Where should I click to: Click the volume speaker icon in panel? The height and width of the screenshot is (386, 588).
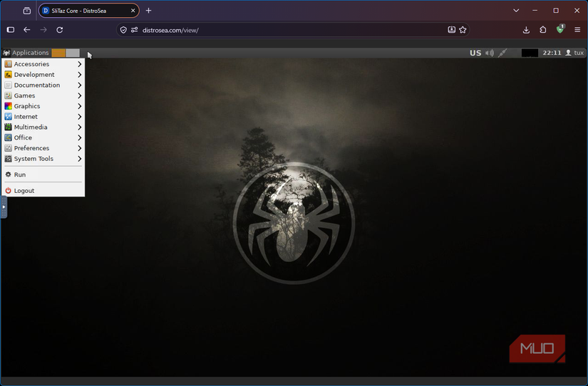490,53
